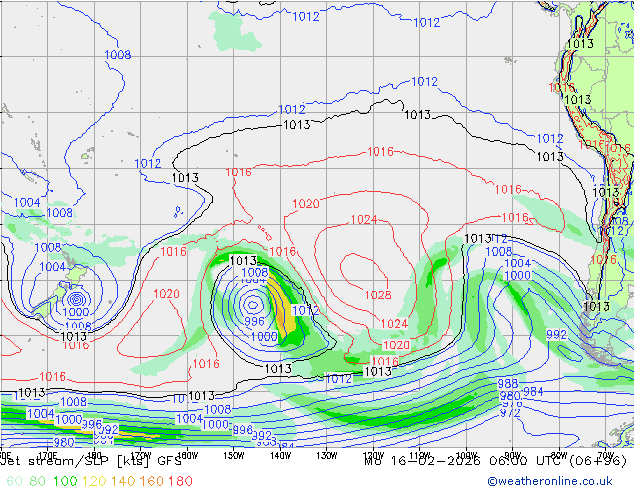The width and height of the screenshot is (634, 490).
Task: Click the 992 label near southern Chile
Action: click(556, 335)
